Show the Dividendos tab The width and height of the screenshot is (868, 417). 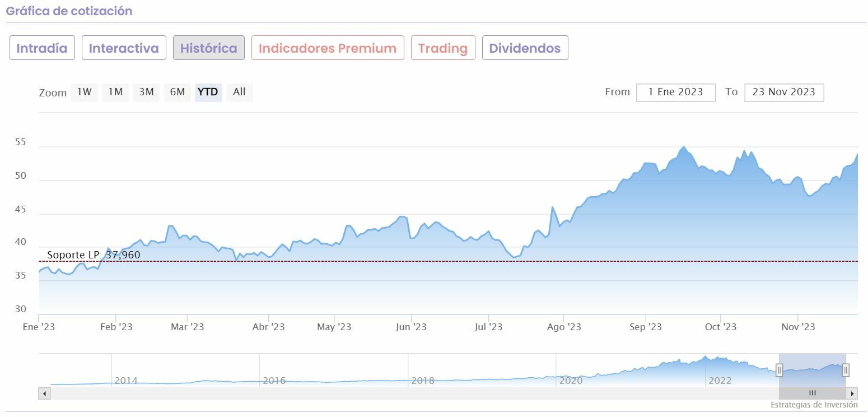coord(525,48)
